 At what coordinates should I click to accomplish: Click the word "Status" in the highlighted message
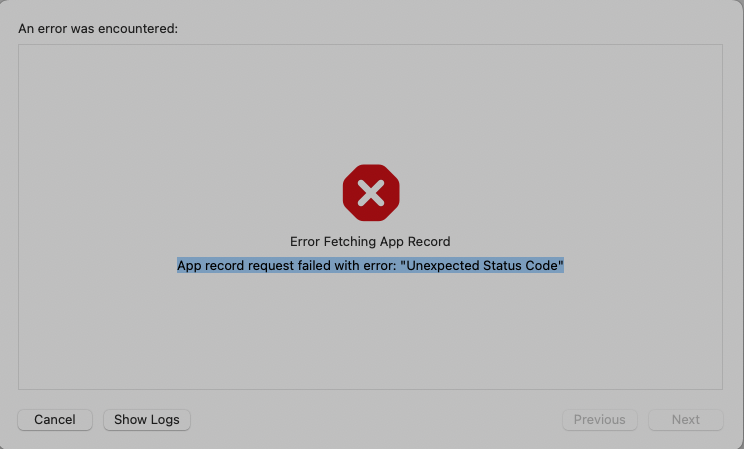504,266
